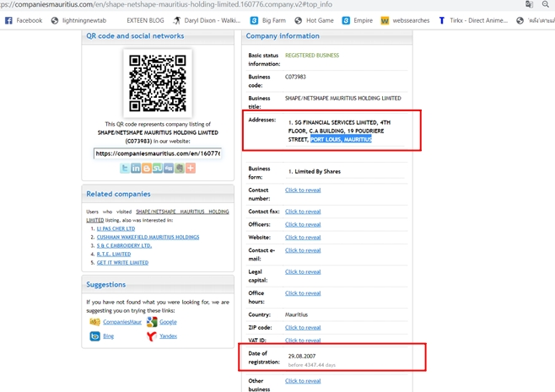The image size is (555, 392).
Task: Click the listing URL text field
Action: [x=158, y=153]
